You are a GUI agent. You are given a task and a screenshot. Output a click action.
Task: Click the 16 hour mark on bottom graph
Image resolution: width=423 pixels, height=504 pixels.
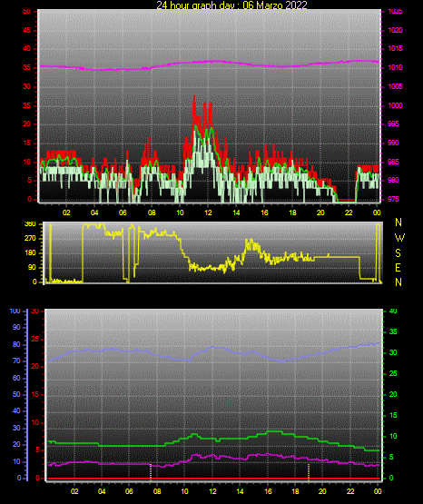[x=268, y=491]
